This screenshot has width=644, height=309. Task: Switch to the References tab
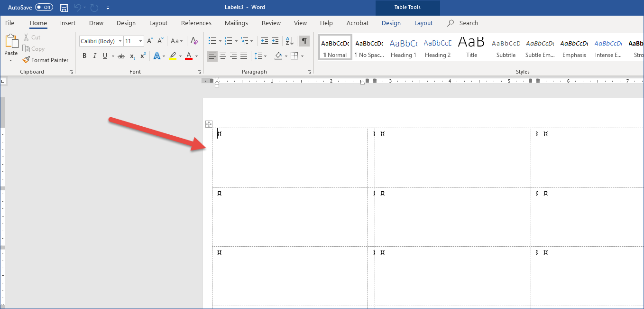click(x=196, y=23)
